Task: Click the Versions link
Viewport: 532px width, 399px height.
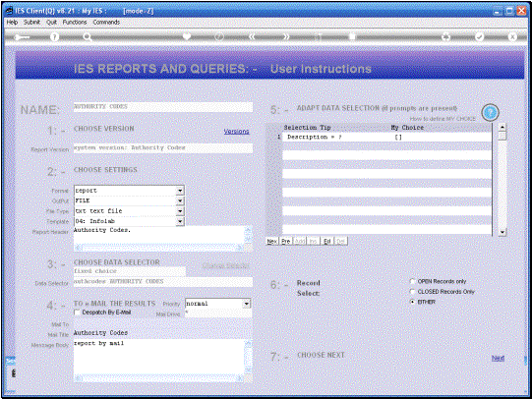Action: coord(236,131)
